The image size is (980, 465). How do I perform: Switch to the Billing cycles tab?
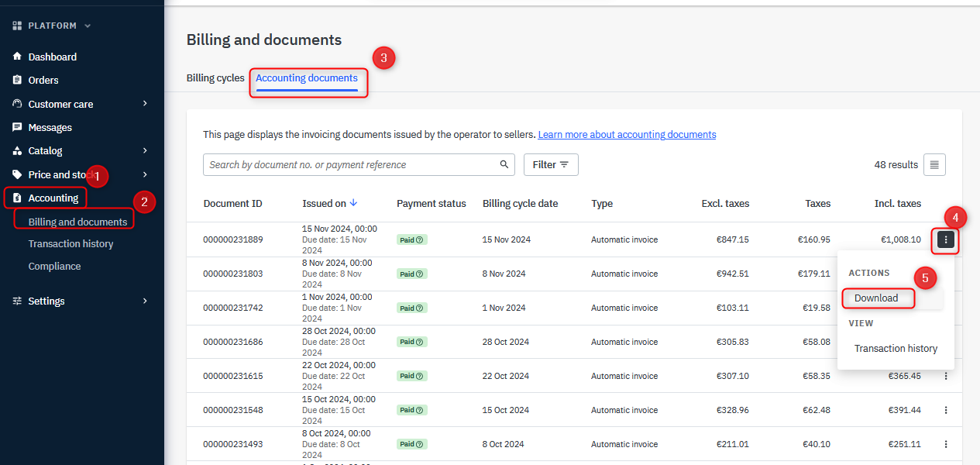click(215, 78)
